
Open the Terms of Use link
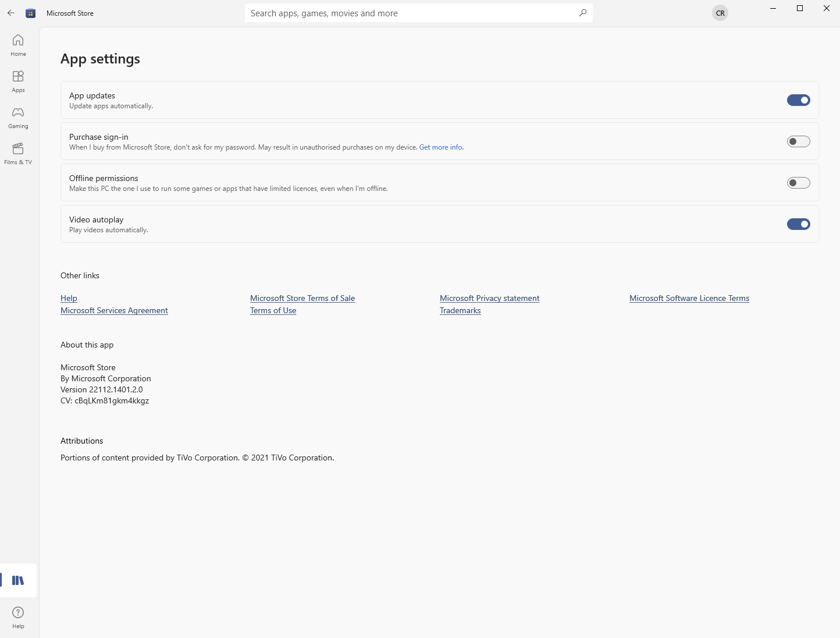[273, 310]
